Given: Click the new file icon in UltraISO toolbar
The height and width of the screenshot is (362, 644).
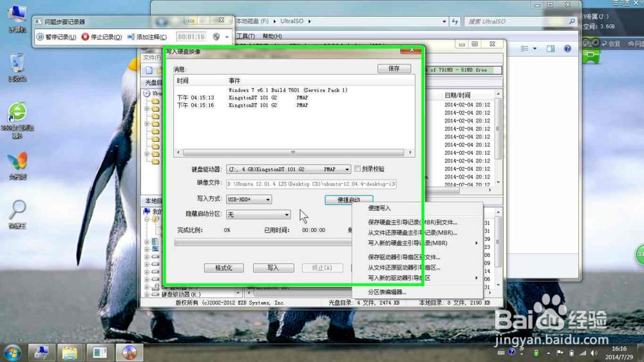Looking at the screenshot, I should click(149, 70).
